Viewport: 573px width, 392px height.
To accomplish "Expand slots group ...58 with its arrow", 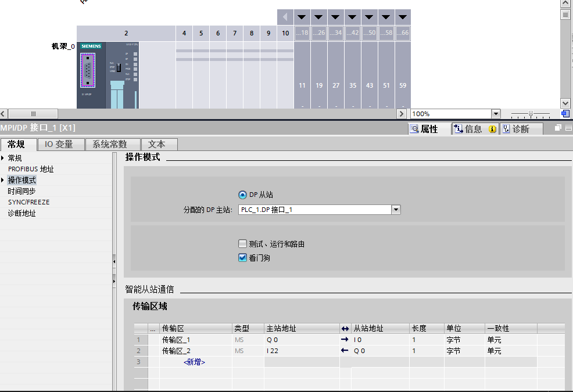I will pyautogui.click(x=386, y=17).
